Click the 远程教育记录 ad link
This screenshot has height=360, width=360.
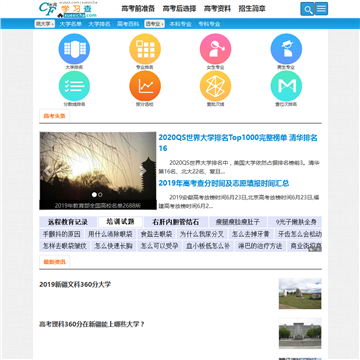[68, 222]
